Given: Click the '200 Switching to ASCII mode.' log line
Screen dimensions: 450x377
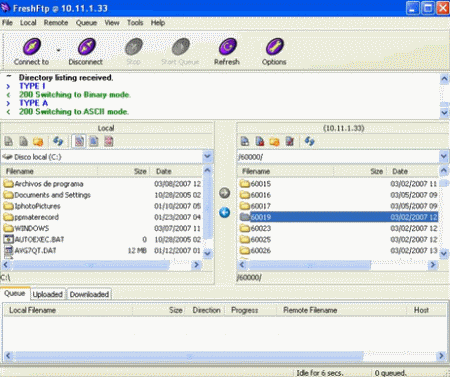Looking at the screenshot, I should point(74,112).
